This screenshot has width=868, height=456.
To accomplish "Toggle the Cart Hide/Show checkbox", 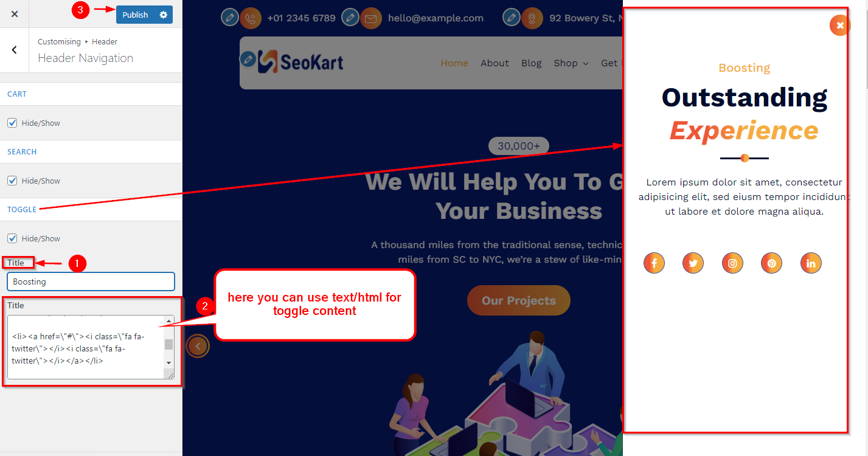I will pos(12,123).
